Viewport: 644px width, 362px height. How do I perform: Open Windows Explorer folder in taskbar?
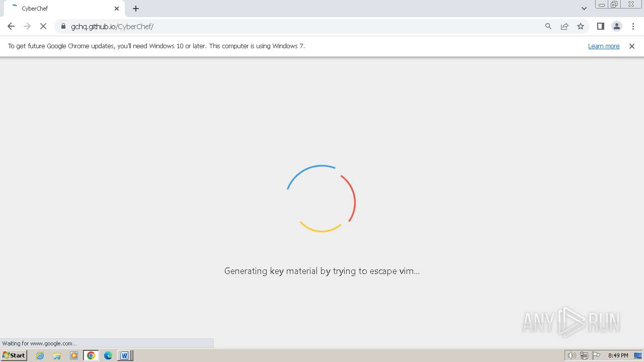(x=57, y=355)
